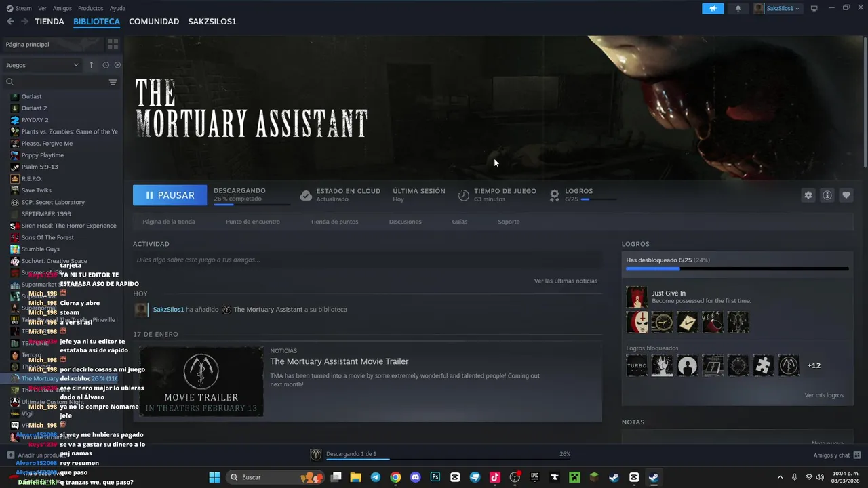868x488 pixels.
Task: Click the recent activity clock filter
Action: pos(106,65)
